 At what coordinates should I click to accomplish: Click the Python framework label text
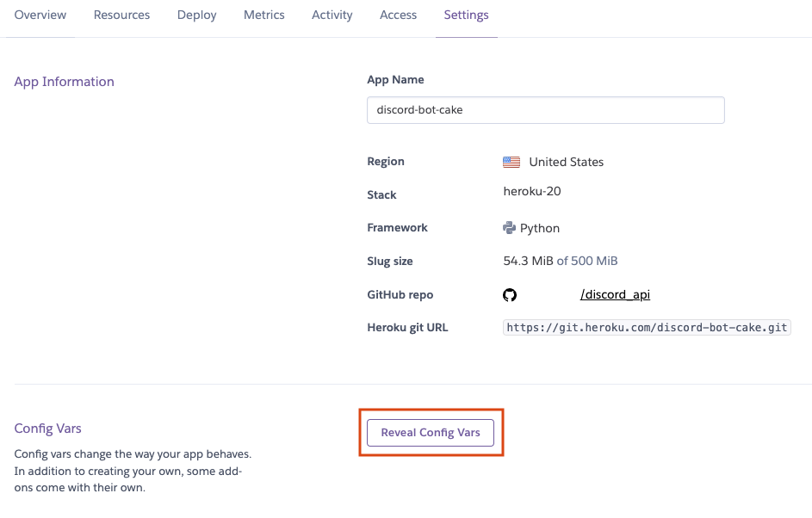540,228
